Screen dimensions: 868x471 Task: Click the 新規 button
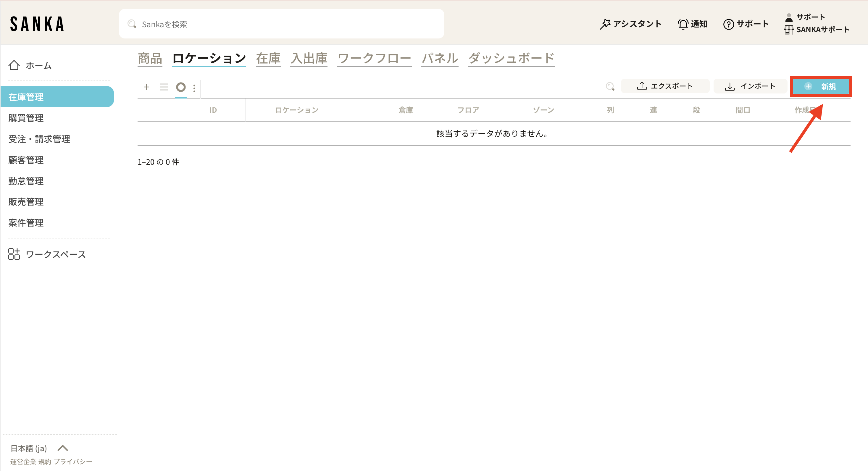(x=821, y=87)
